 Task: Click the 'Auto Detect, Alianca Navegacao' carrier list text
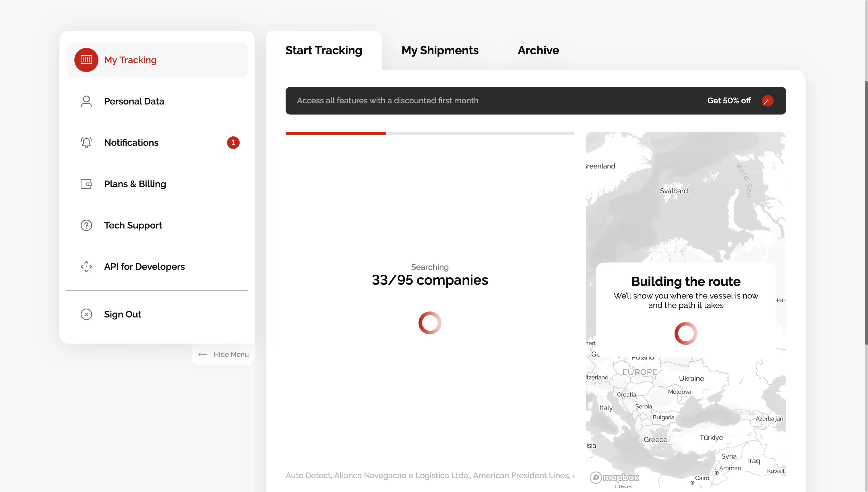coord(430,475)
